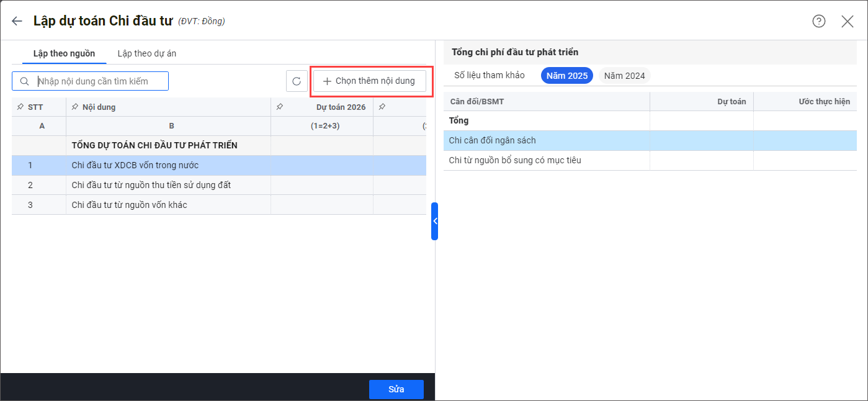
Task: Select the Năm 2024 reference year
Action: [x=624, y=76]
